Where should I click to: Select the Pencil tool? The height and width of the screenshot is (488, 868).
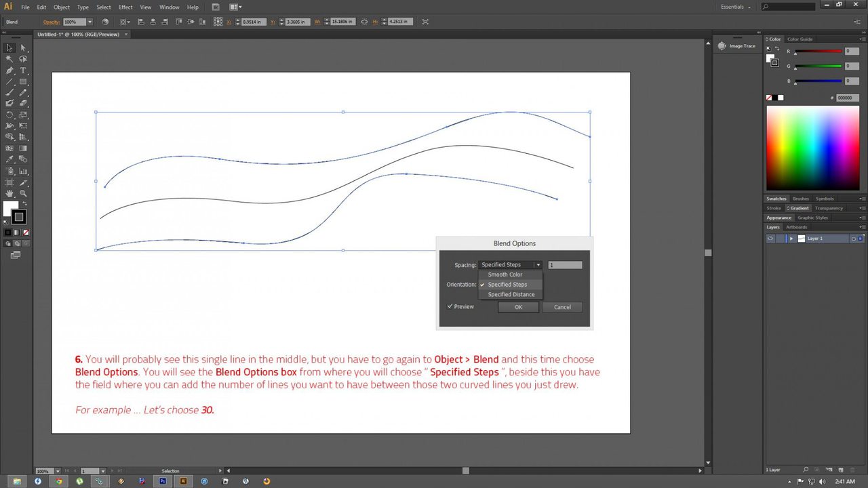[23, 92]
